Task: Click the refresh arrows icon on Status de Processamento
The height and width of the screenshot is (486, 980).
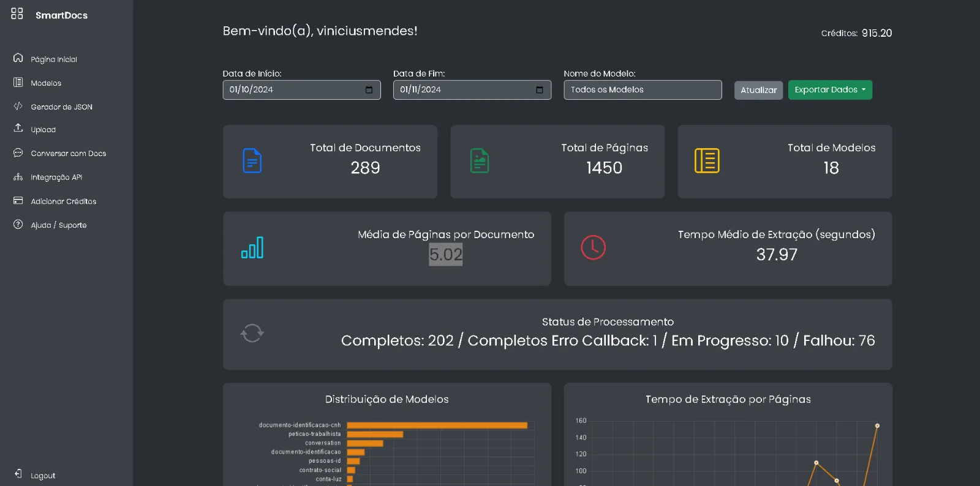Action: coord(252,334)
